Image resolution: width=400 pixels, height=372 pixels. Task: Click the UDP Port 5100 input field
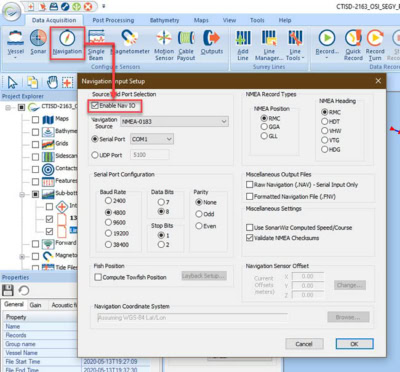point(150,155)
